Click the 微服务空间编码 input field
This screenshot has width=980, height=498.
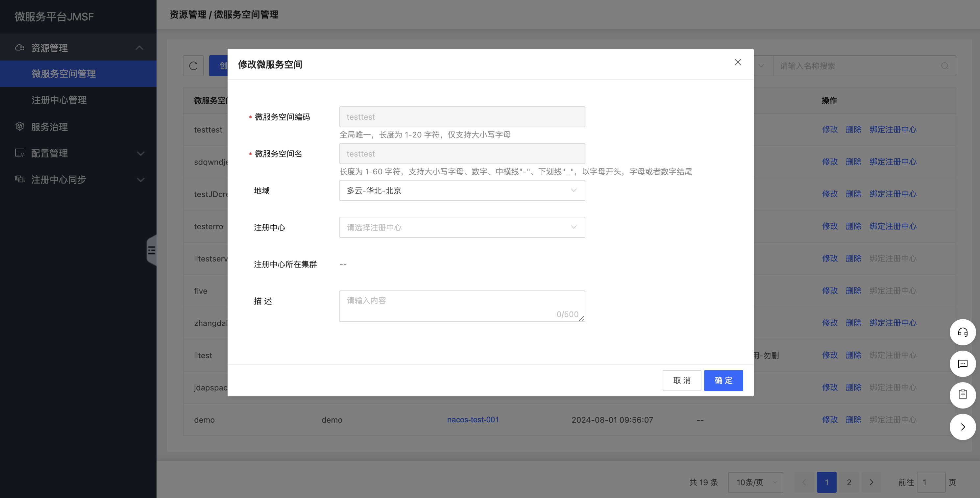pyautogui.click(x=462, y=117)
